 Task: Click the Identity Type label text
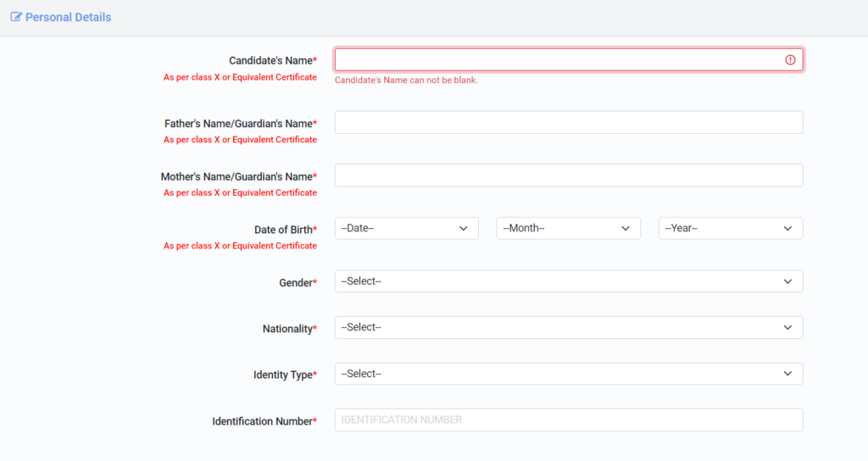coord(285,375)
